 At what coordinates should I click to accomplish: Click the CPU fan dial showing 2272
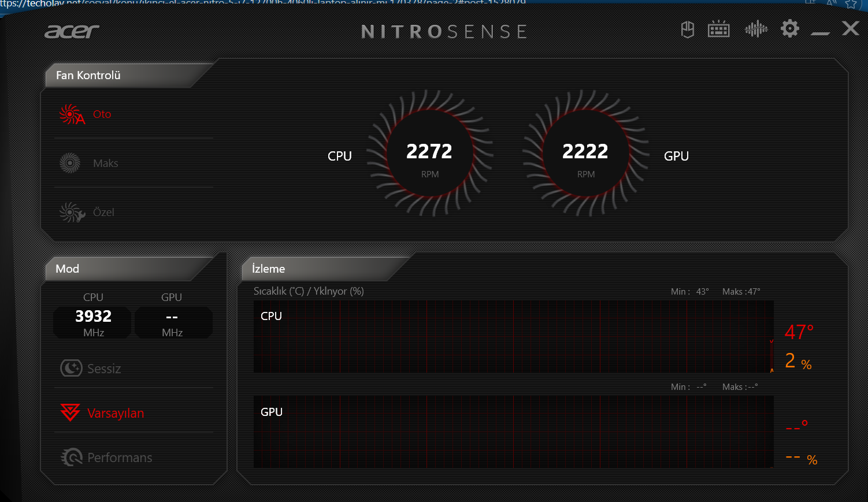[429, 153]
